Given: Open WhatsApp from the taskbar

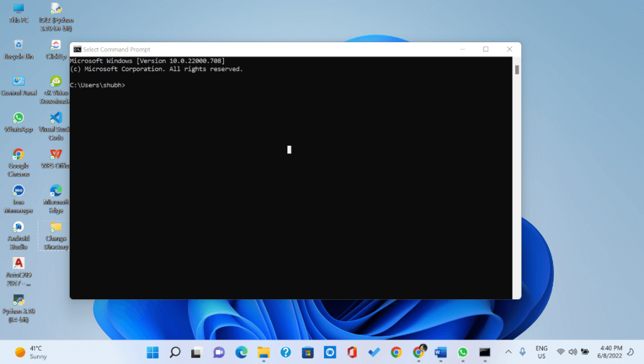Looking at the screenshot, I should coord(463,352).
